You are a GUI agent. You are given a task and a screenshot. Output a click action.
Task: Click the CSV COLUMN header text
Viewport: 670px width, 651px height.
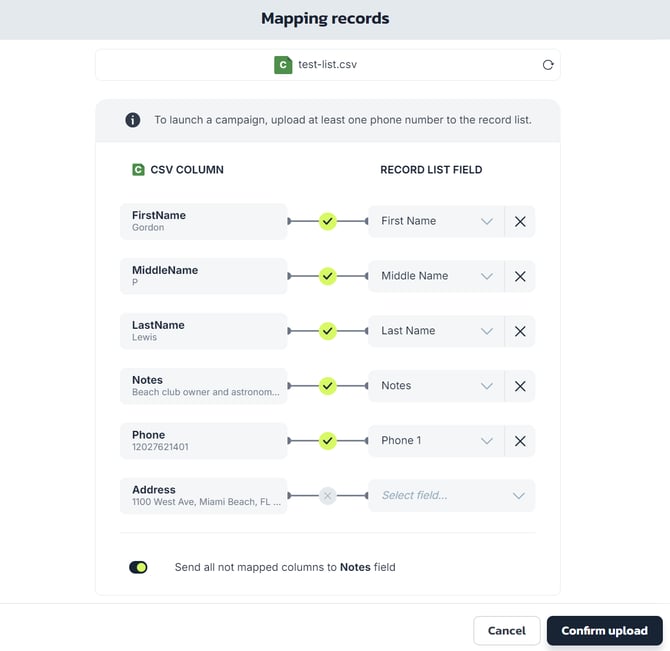pyautogui.click(x=187, y=170)
